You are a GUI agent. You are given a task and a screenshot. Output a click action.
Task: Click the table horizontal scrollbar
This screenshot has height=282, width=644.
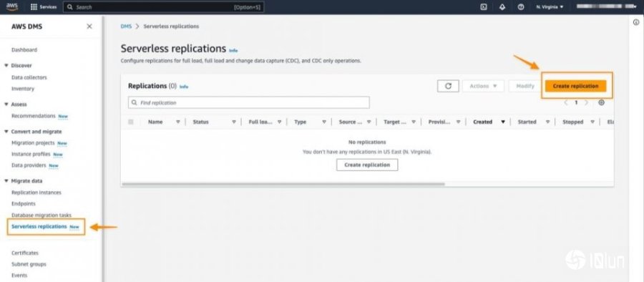pyautogui.click(x=283, y=184)
